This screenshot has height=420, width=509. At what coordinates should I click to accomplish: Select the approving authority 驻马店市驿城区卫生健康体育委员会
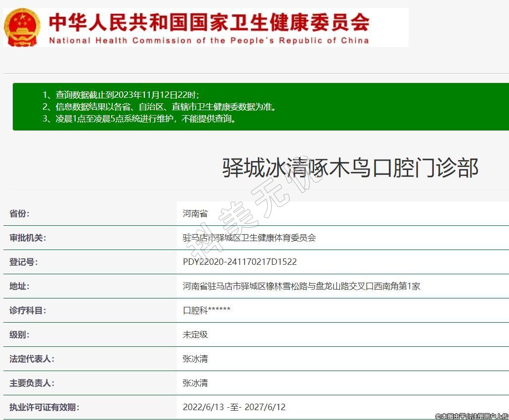pyautogui.click(x=249, y=238)
